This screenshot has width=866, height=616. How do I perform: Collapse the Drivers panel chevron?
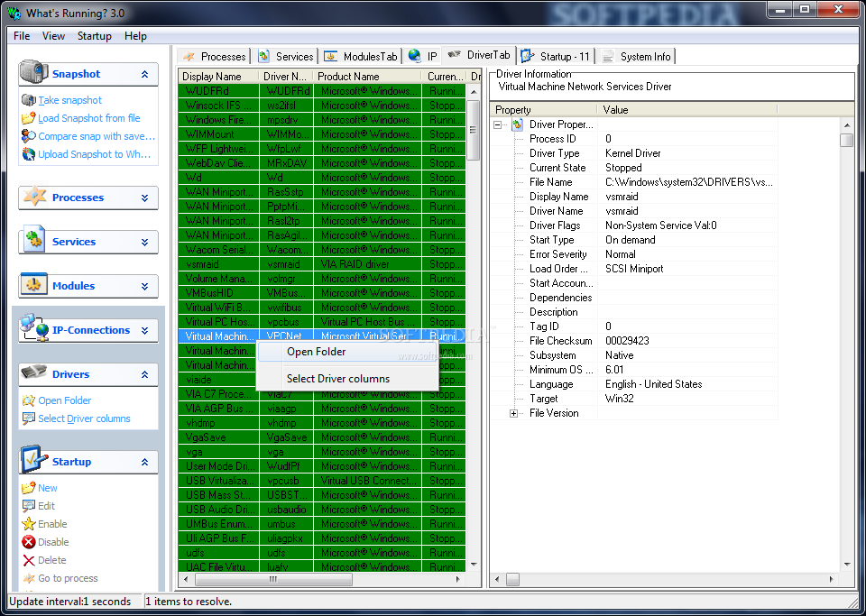tap(144, 374)
